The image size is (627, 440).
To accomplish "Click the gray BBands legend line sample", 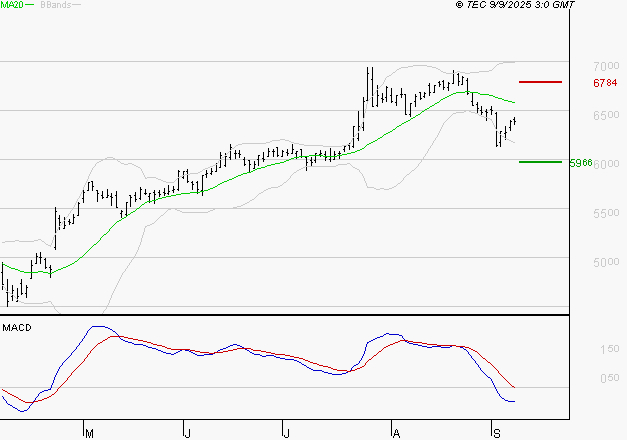I will [77, 5].
